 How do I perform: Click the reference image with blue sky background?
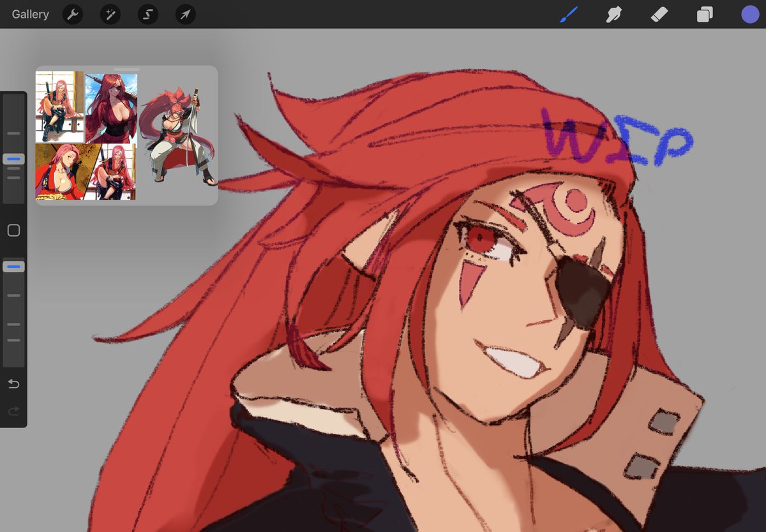click(111, 108)
